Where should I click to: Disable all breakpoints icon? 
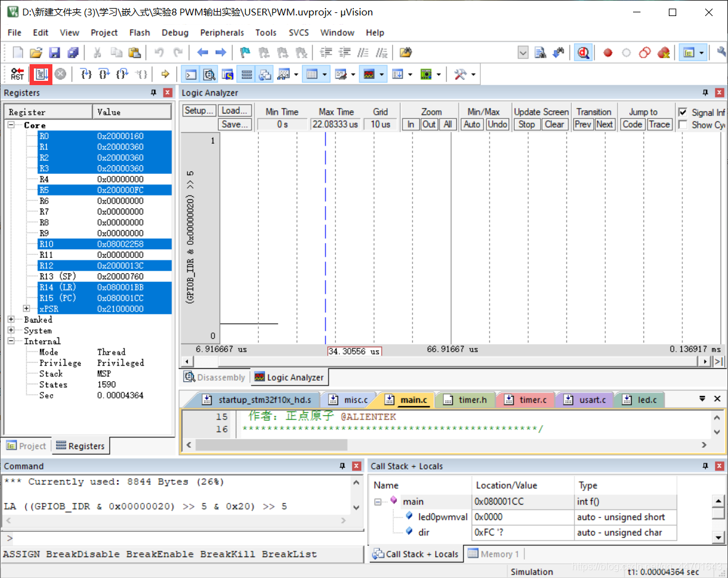click(645, 52)
